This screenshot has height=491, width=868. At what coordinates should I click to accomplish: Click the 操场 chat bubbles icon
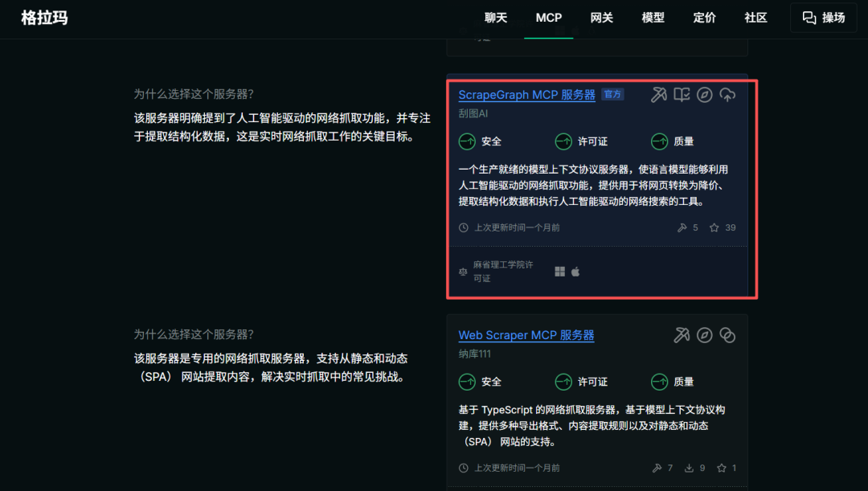pos(809,18)
